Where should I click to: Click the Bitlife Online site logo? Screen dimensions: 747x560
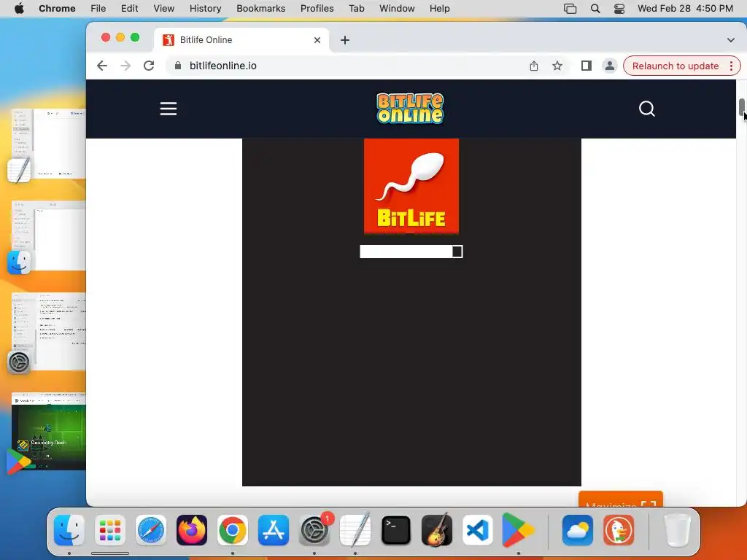(x=410, y=109)
